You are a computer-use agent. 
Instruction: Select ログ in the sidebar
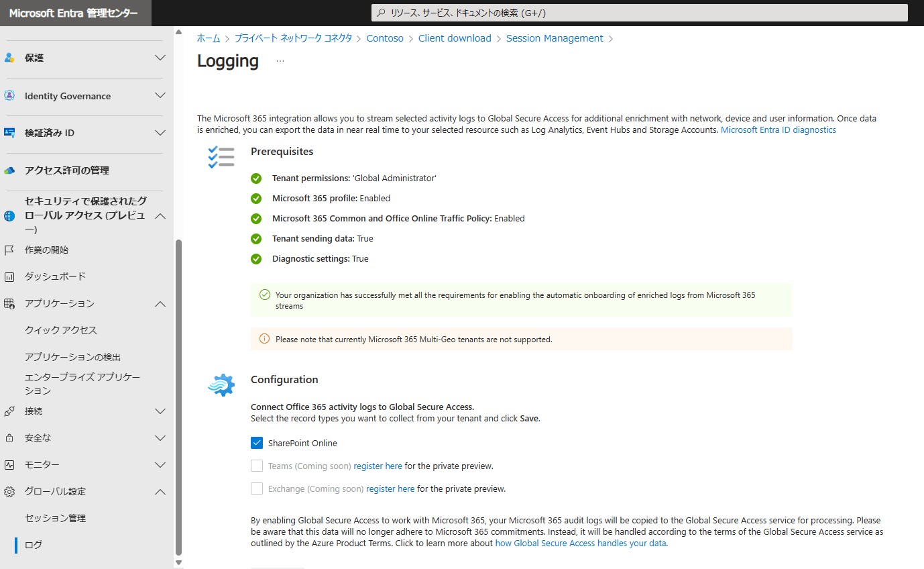(x=34, y=545)
